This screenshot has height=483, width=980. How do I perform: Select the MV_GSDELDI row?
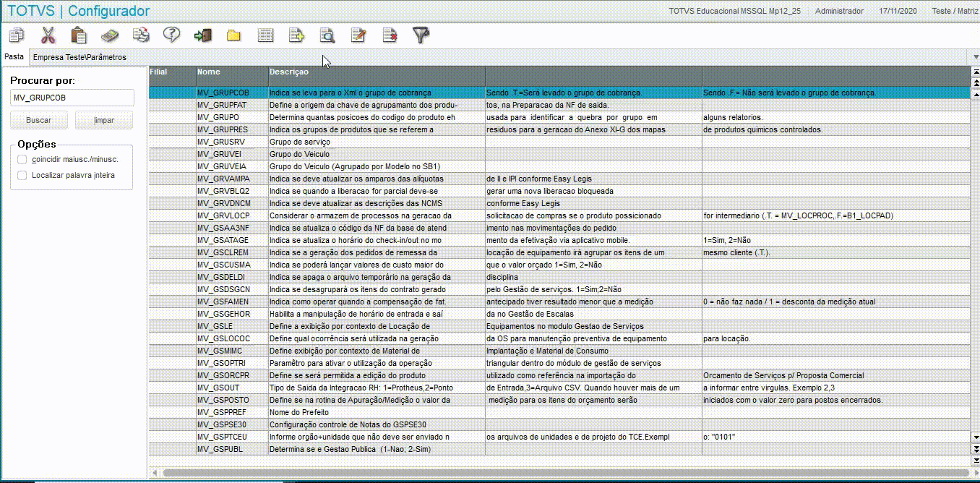coord(559,277)
